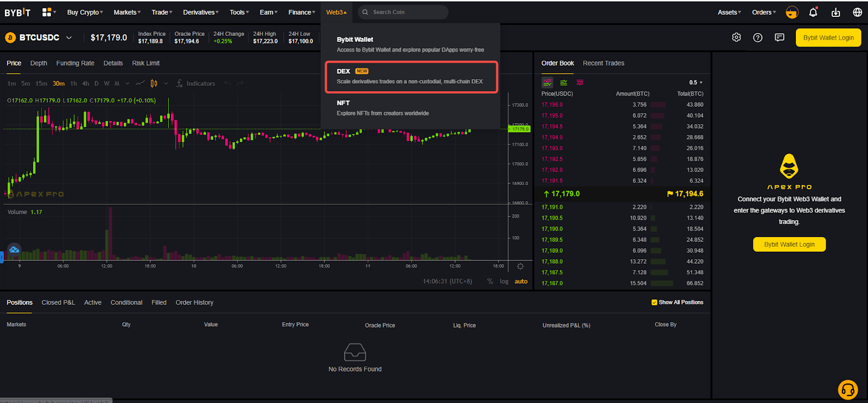The height and width of the screenshot is (403, 868).
Task: Open trading settings gear icon
Action: (736, 37)
